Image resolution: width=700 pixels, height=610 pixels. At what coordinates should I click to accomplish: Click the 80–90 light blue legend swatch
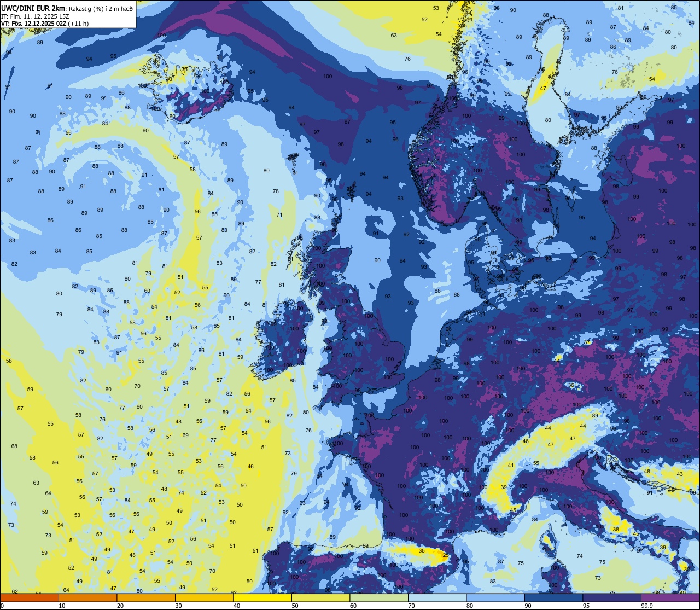495,597
